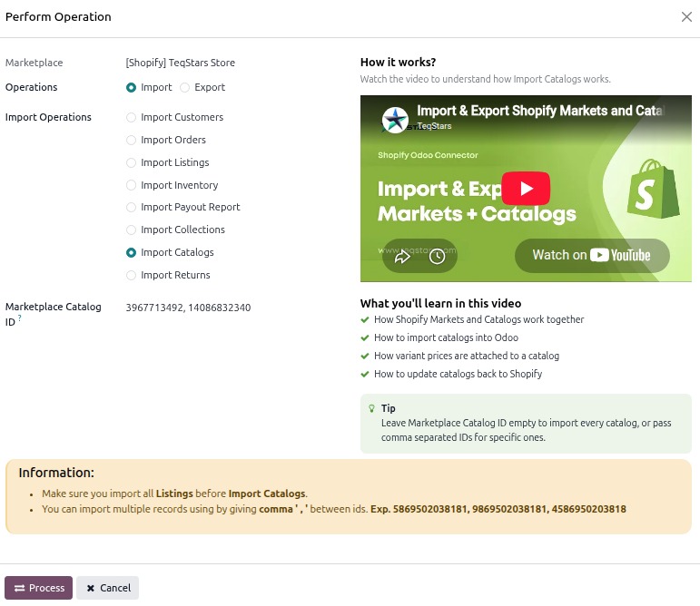Close the Perform Operation dialog
The image size is (700, 606).
click(x=686, y=17)
